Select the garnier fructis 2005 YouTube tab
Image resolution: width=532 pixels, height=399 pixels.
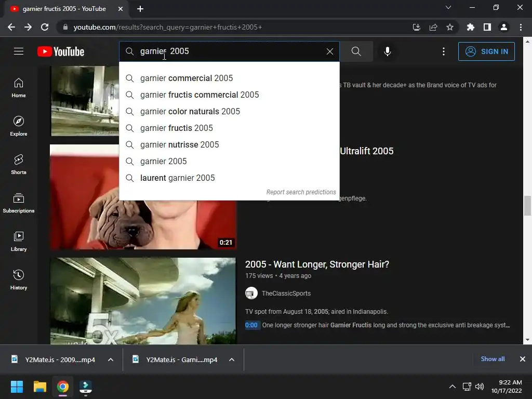(64, 9)
